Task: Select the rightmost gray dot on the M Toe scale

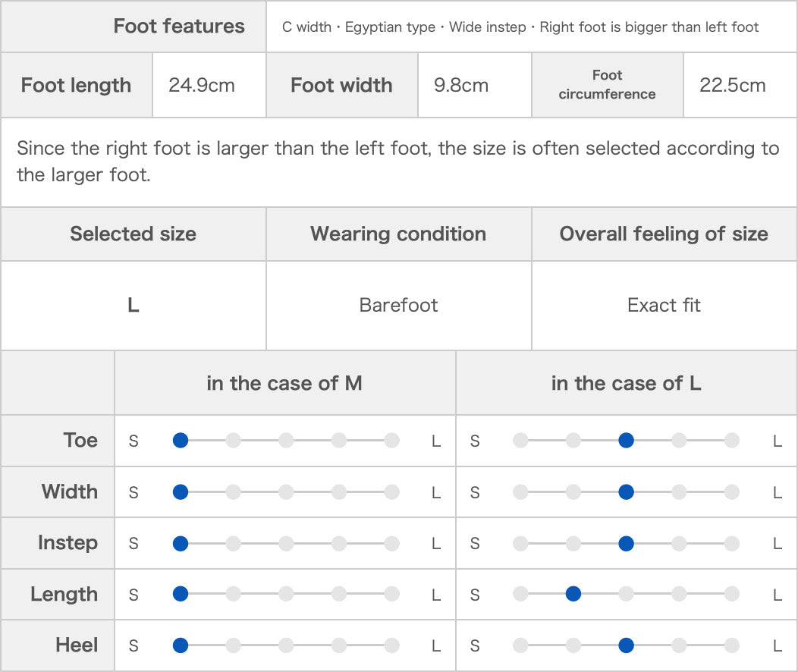Action: point(392,441)
